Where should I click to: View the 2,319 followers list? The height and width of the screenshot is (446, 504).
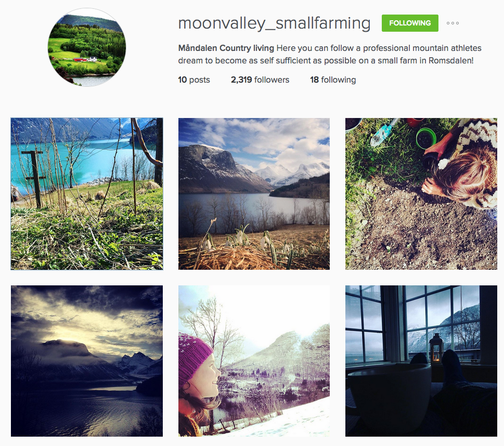[260, 80]
